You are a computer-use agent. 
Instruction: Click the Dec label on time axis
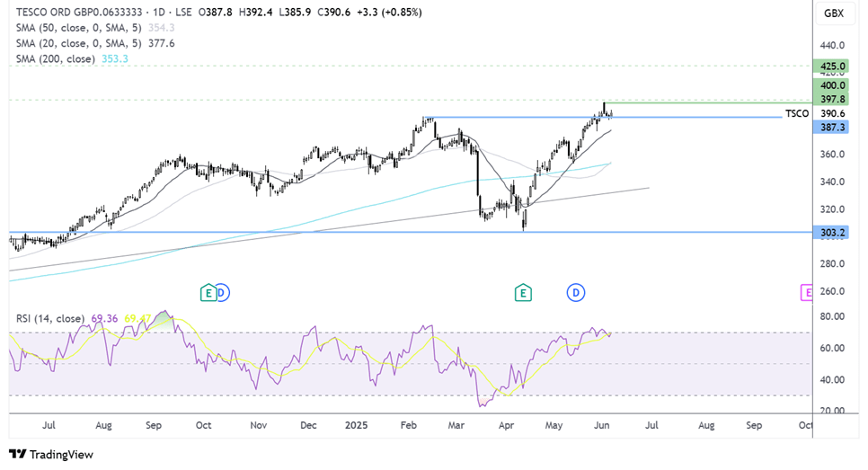point(308,425)
